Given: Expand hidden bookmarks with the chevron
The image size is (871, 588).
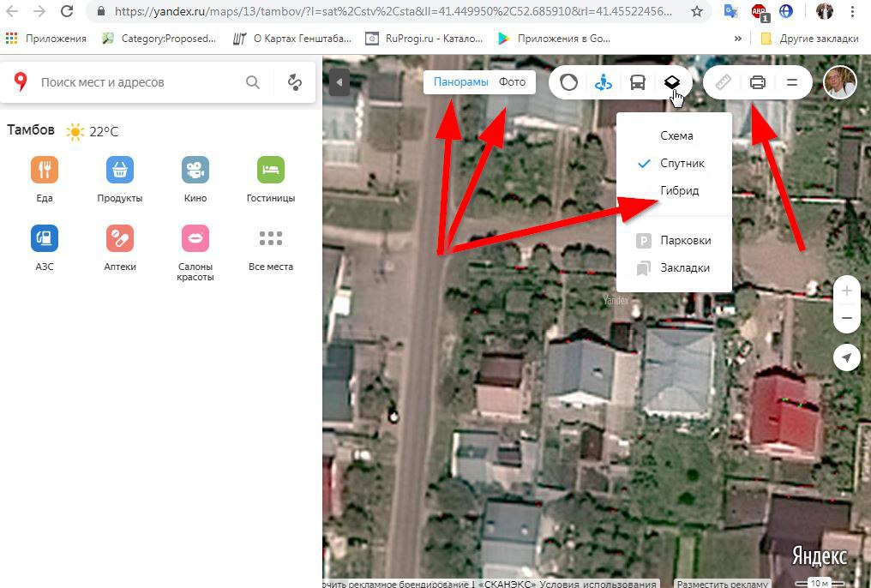Looking at the screenshot, I should [x=737, y=39].
